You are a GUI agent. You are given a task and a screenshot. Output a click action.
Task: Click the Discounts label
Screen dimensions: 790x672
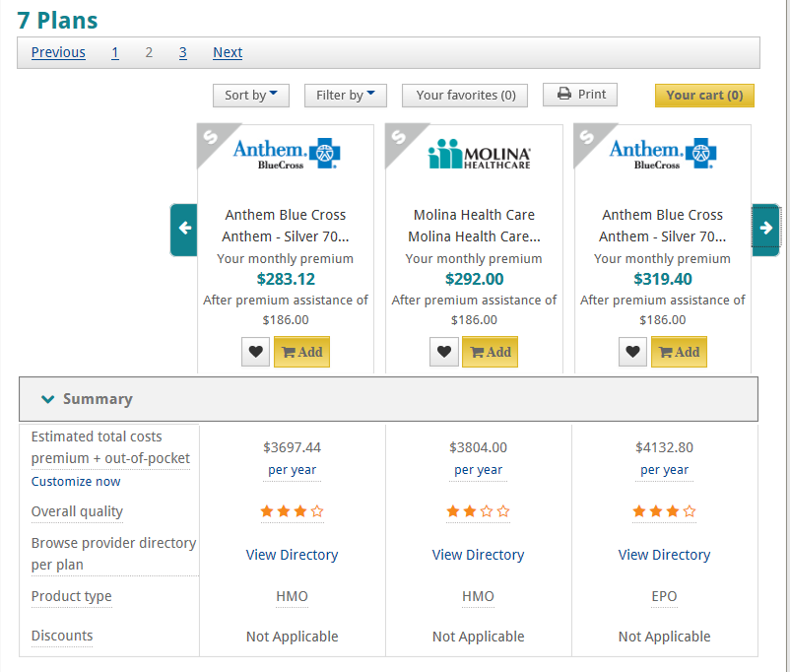pyautogui.click(x=62, y=636)
